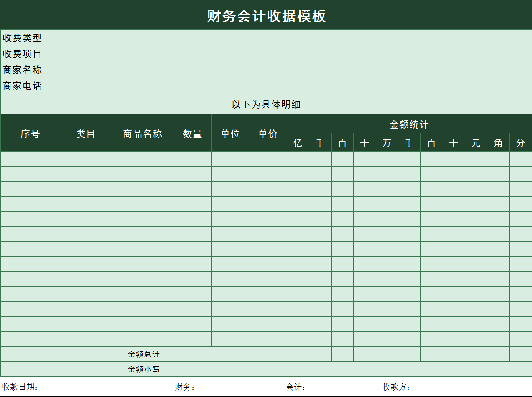Screen dimensions: 532x397
Task: Click the 财务会计收据模板 title bar
Action: pyautogui.click(x=266, y=15)
